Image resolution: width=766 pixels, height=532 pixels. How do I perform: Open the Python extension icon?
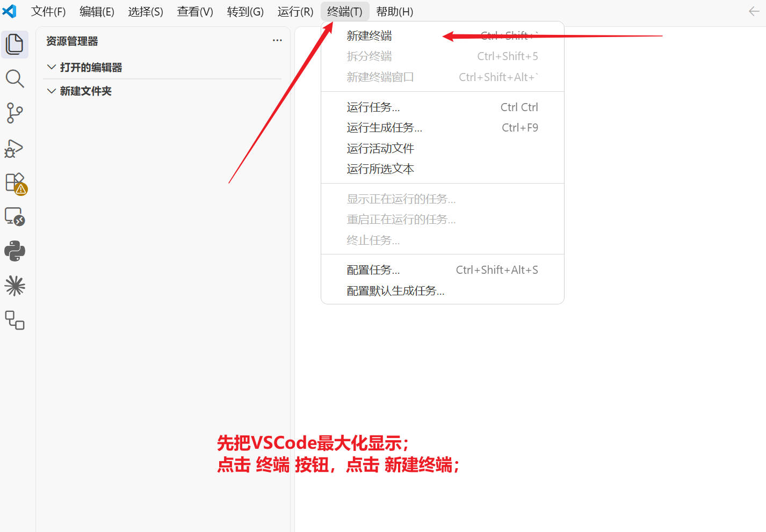[x=15, y=251]
